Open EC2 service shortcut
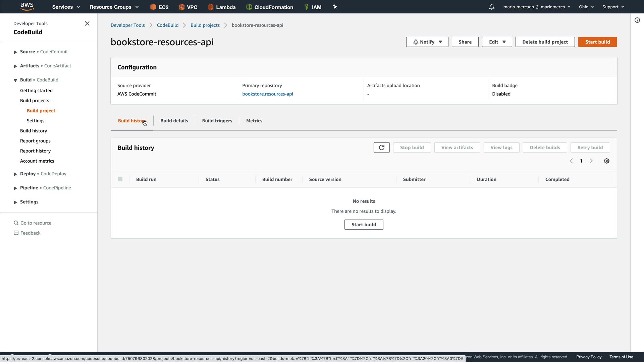The width and height of the screenshot is (644, 362). [x=159, y=7]
